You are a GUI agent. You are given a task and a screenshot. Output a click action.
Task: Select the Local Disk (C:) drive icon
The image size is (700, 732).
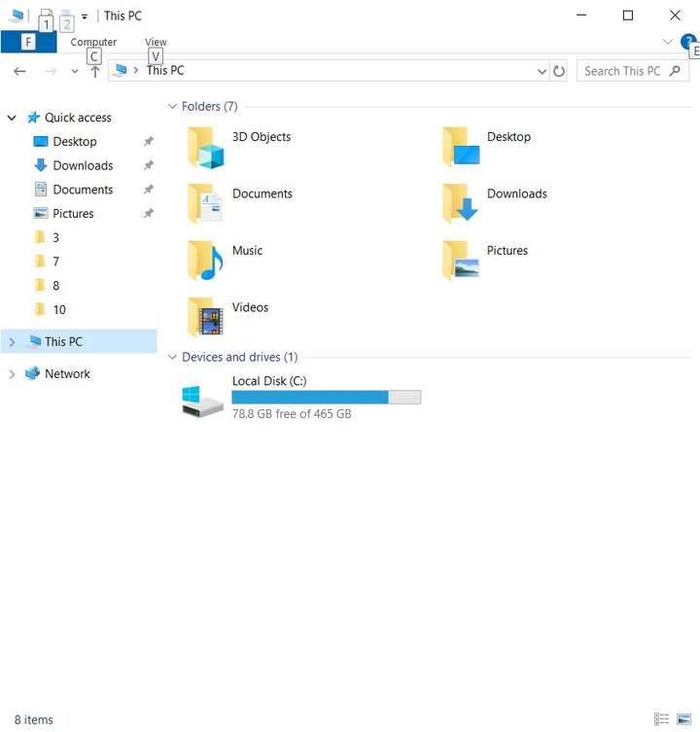(x=202, y=401)
